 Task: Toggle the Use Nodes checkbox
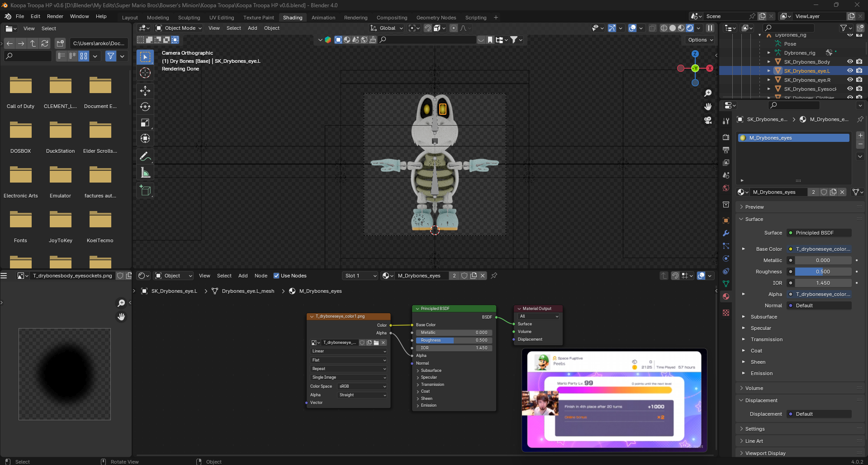point(276,276)
